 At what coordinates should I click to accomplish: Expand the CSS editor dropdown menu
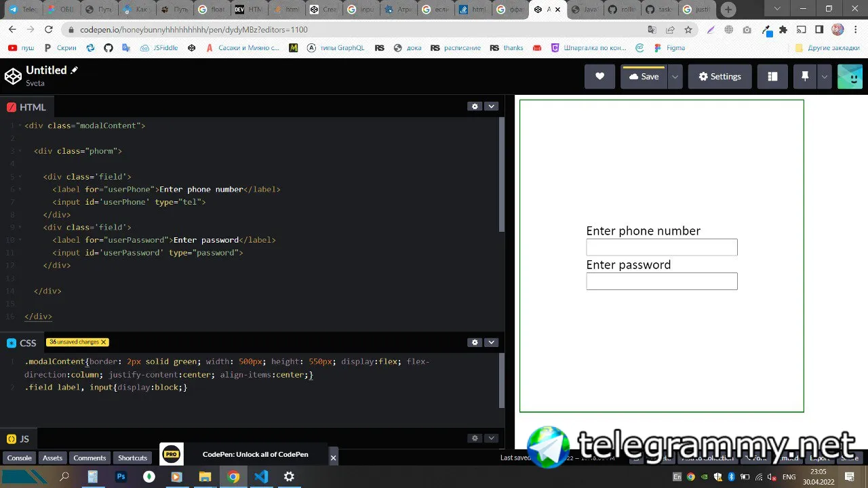click(491, 342)
